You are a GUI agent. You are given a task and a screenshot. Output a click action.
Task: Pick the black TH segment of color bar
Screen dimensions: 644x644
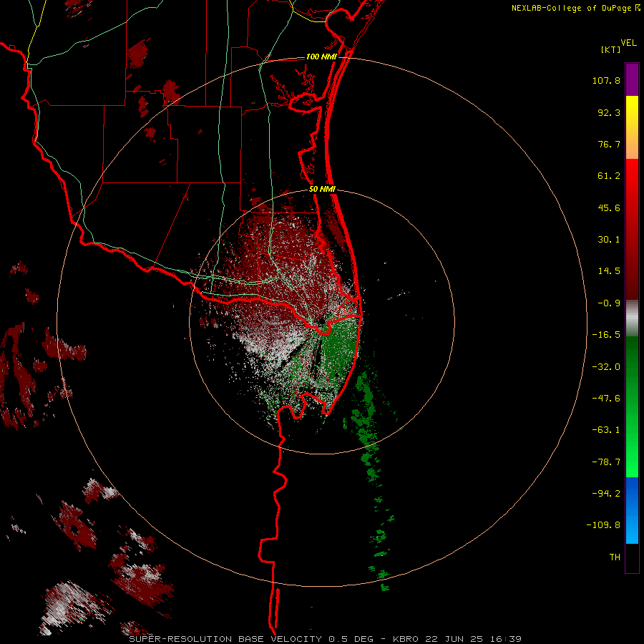click(x=632, y=558)
